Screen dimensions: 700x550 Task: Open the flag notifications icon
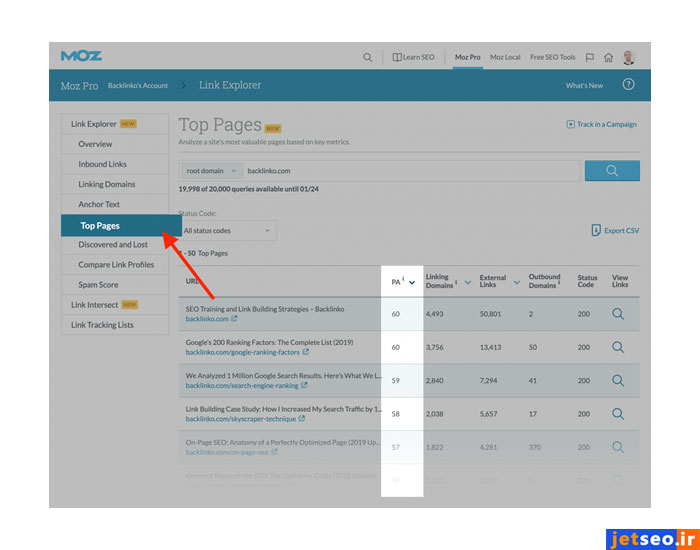589,57
